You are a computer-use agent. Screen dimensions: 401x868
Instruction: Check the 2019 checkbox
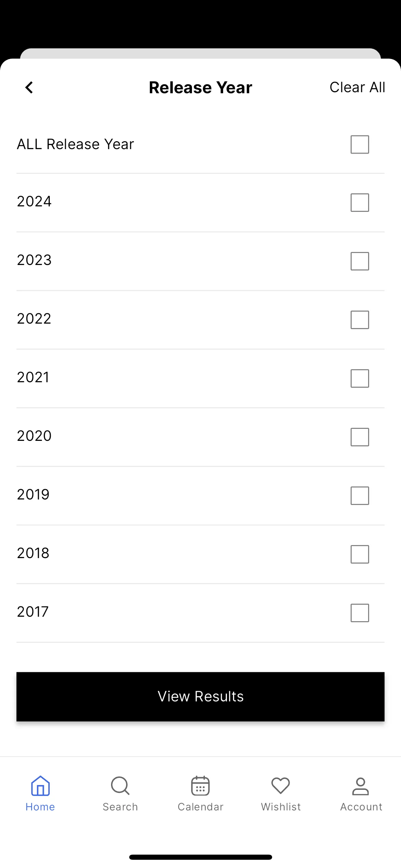click(x=360, y=496)
